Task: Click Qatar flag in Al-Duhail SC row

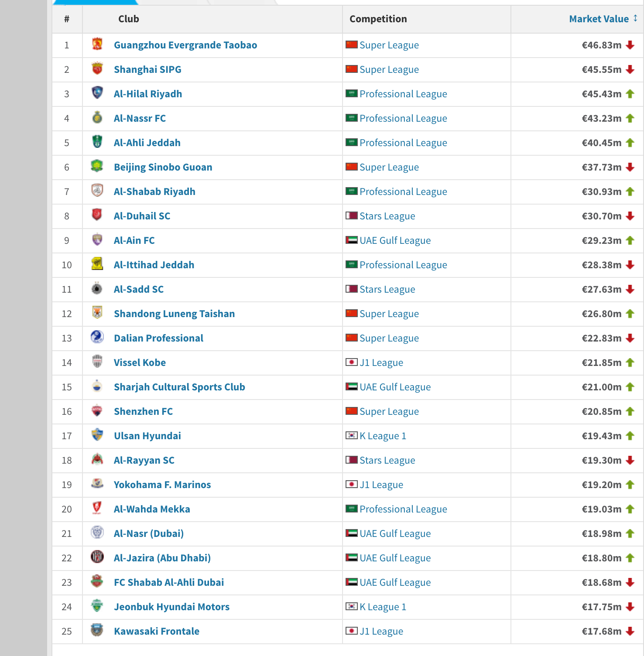Action: 352,215
